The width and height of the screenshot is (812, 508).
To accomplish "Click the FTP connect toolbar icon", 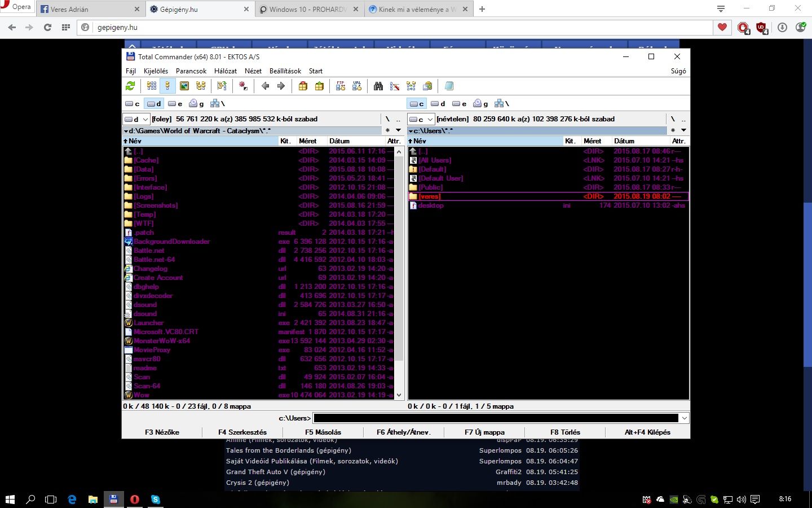I will (341, 86).
